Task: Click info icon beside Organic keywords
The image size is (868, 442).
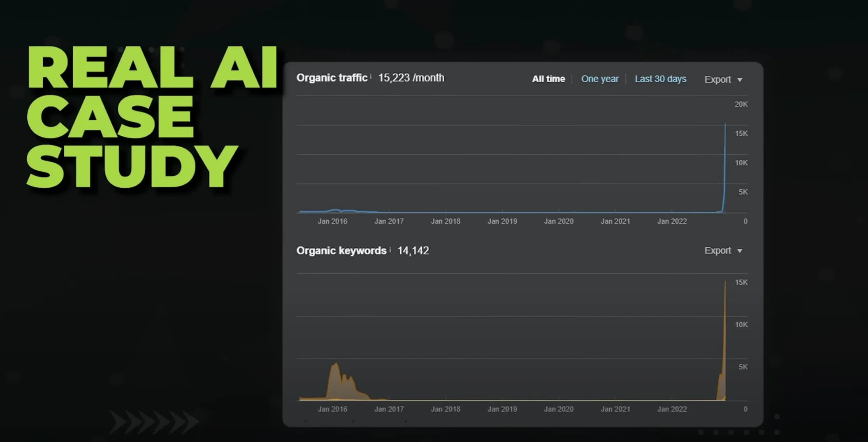Action: [x=390, y=249]
